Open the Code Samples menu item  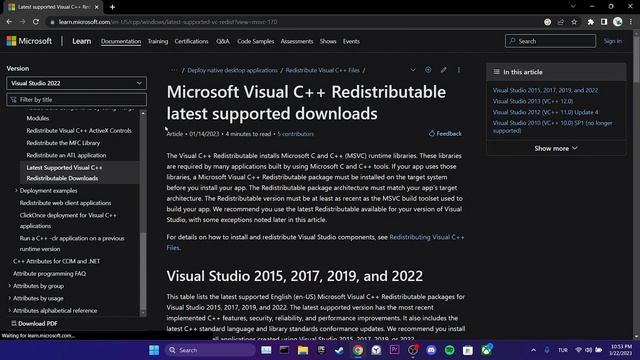coord(256,41)
